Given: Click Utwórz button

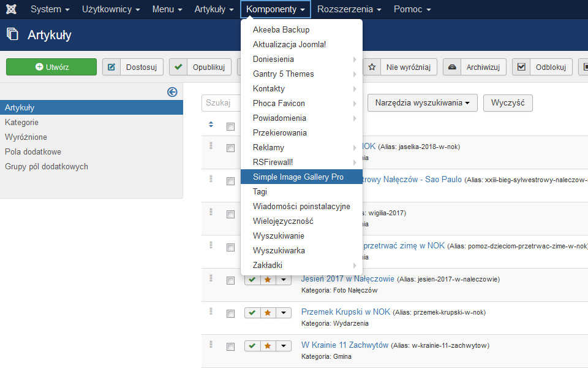Looking at the screenshot, I should pos(51,67).
